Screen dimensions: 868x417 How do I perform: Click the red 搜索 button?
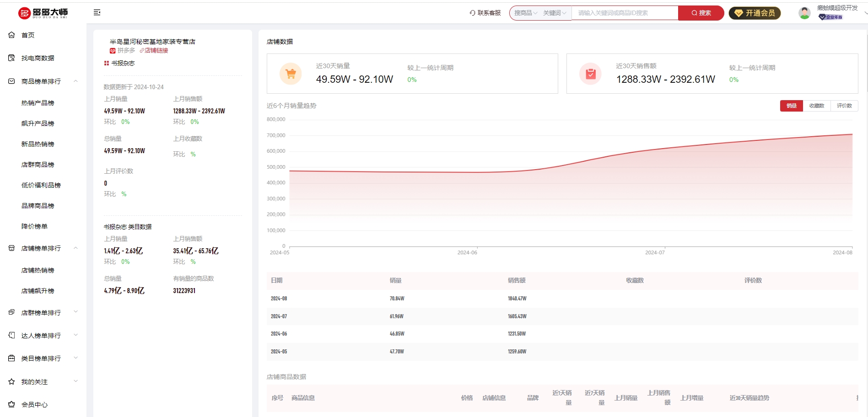701,13
